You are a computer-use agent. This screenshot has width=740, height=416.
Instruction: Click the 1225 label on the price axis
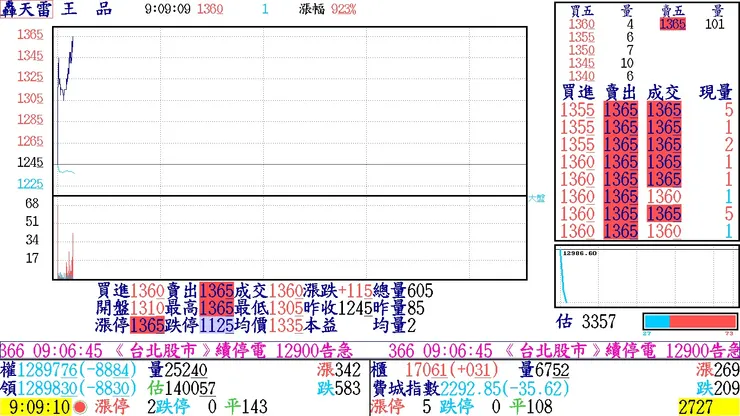point(30,184)
